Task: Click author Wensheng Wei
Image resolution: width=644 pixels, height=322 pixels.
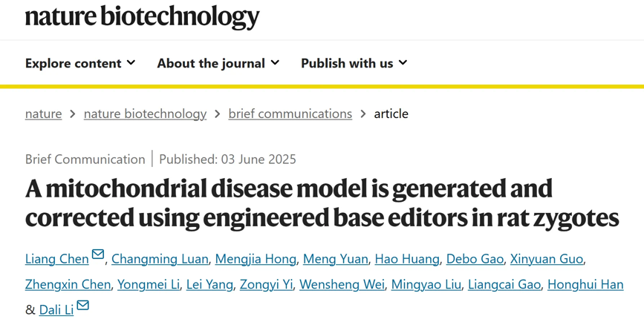Action: [x=342, y=285]
